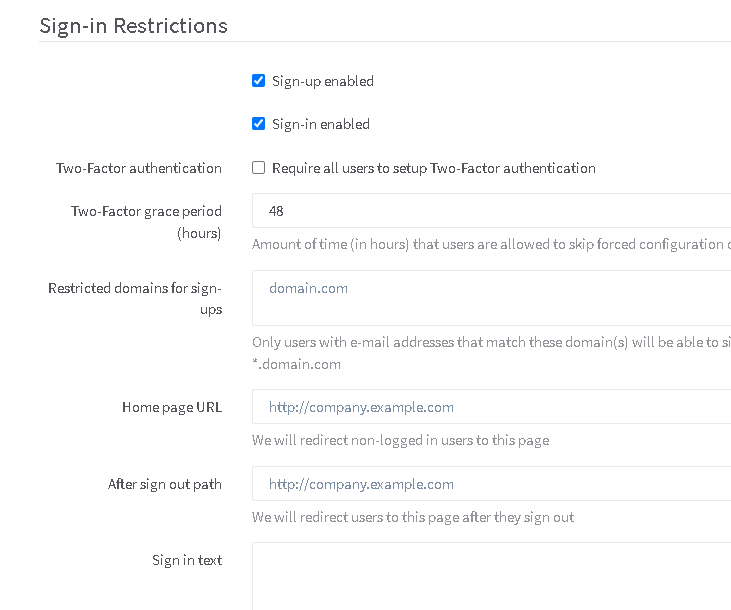The height and width of the screenshot is (610, 731).
Task: Click the 'Restricted domains for sign-ups' label
Action: pyautogui.click(x=135, y=298)
